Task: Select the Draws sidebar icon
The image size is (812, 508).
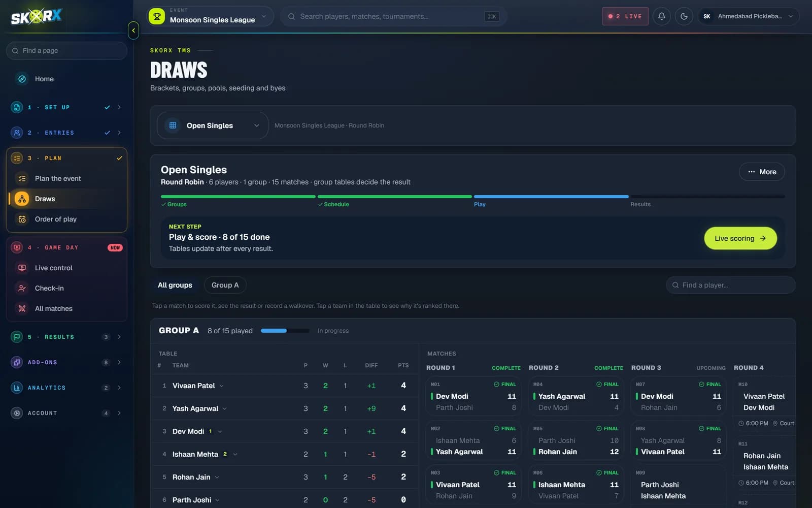Action: pos(22,199)
